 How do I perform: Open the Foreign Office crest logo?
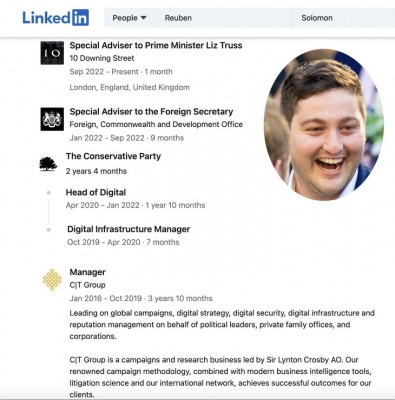[x=52, y=119]
